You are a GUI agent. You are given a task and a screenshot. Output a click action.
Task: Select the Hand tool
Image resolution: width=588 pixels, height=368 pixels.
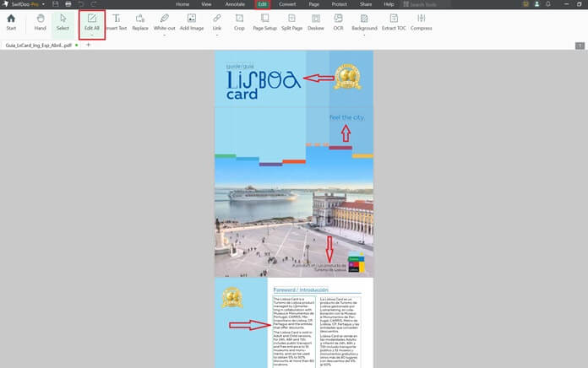[40, 22]
